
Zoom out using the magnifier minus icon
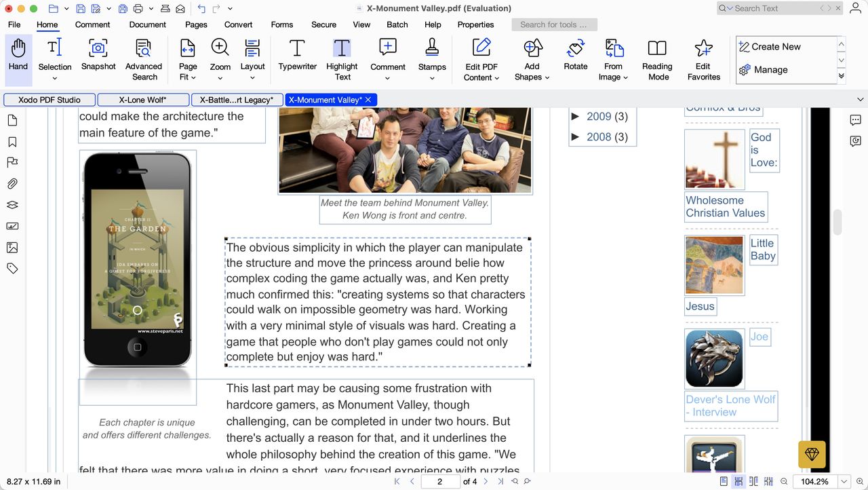(x=783, y=481)
